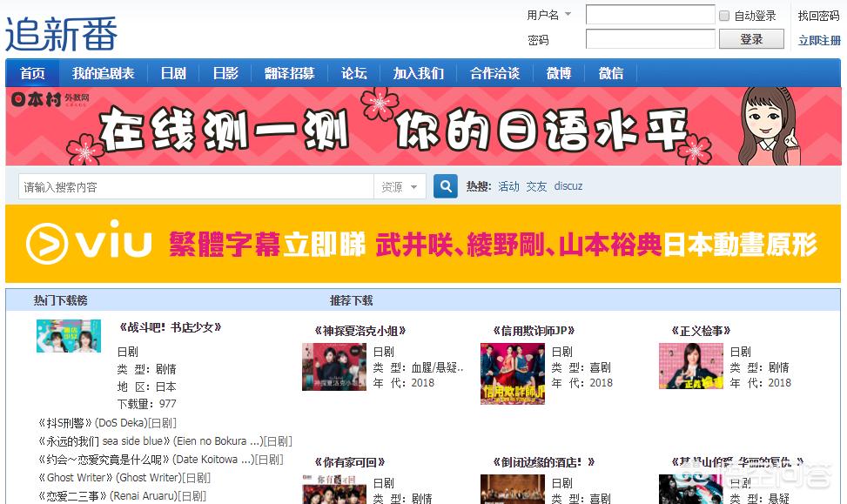Click the blue search magnifier icon
This screenshot has height=504, width=847.
pyautogui.click(x=445, y=186)
